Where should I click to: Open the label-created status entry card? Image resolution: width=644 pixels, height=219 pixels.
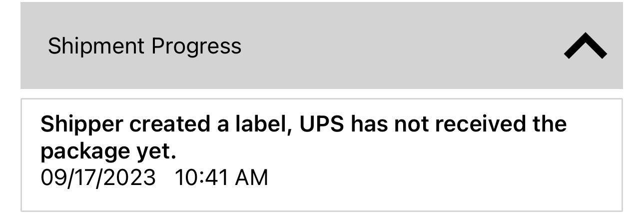322,155
